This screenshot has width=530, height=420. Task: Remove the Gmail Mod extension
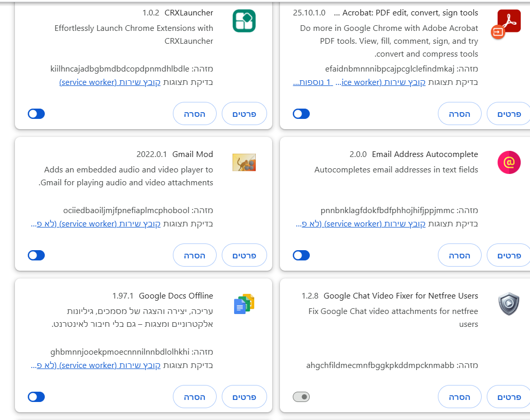195,255
